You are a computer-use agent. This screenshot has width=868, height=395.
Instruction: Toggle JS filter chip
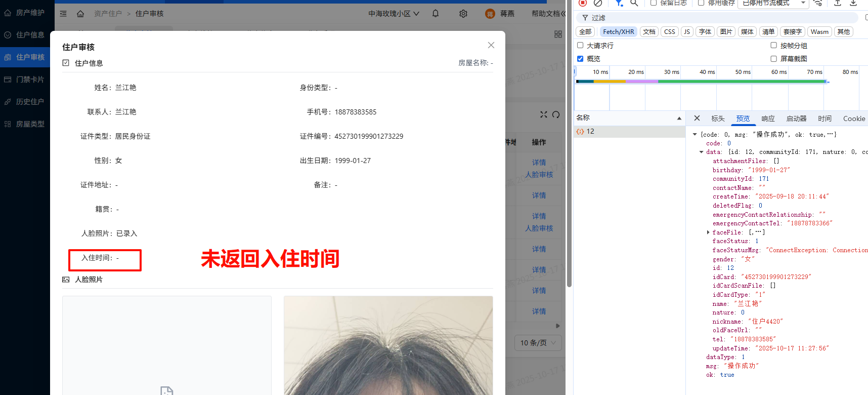687,31
